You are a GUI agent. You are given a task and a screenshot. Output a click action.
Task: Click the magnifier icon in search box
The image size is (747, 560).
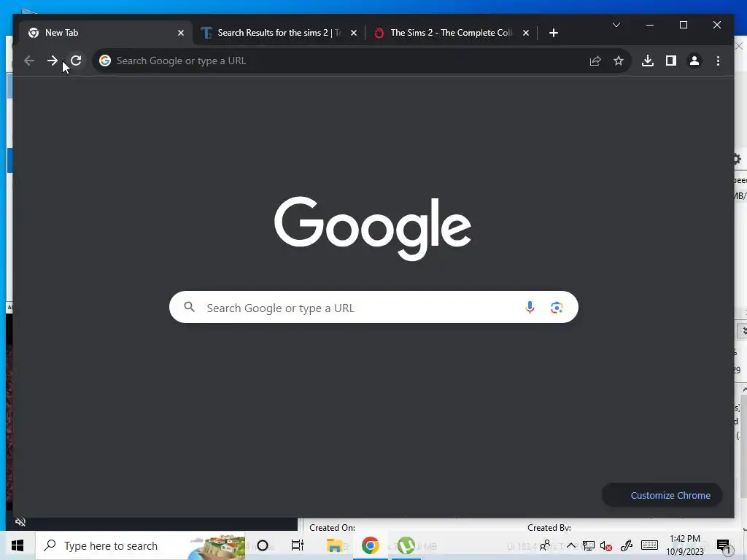[189, 307]
